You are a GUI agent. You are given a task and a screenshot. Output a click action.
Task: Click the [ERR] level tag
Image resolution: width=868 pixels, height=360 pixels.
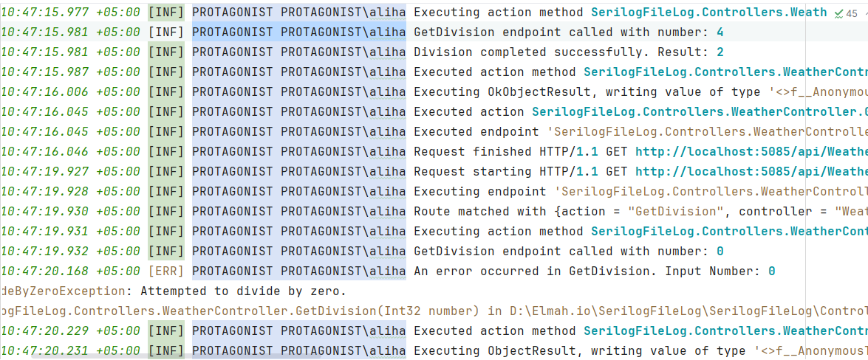(x=165, y=271)
